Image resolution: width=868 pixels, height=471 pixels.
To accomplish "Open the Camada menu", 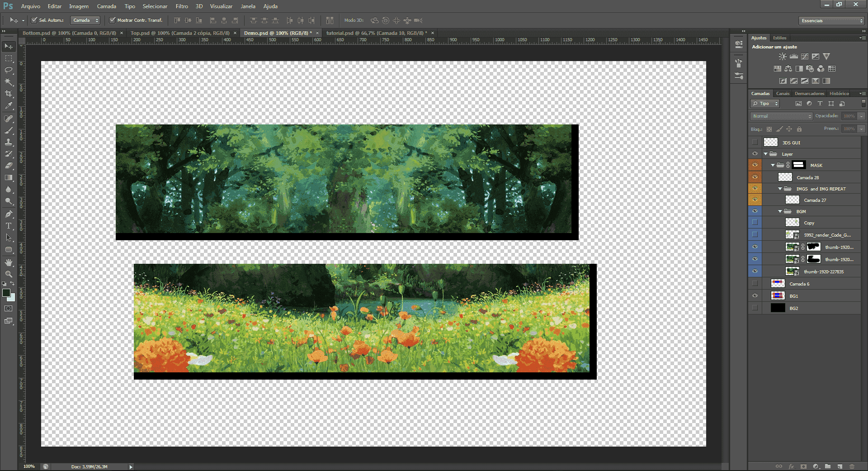I will tap(107, 6).
